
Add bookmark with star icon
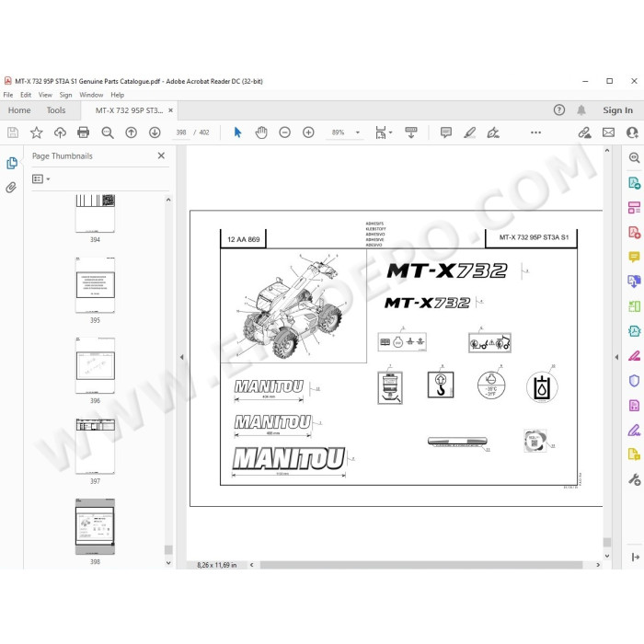pyautogui.click(x=37, y=132)
